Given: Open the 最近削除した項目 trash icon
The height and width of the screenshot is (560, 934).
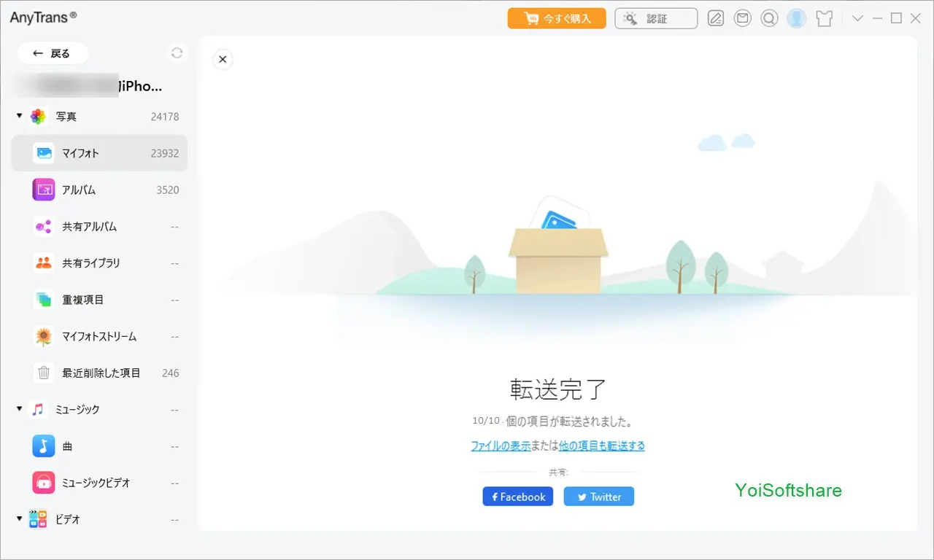Looking at the screenshot, I should (44, 373).
